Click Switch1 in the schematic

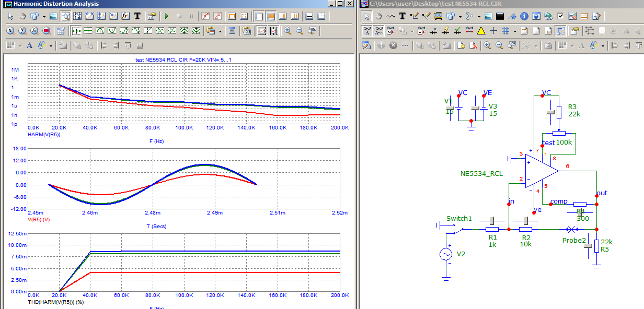459,218
